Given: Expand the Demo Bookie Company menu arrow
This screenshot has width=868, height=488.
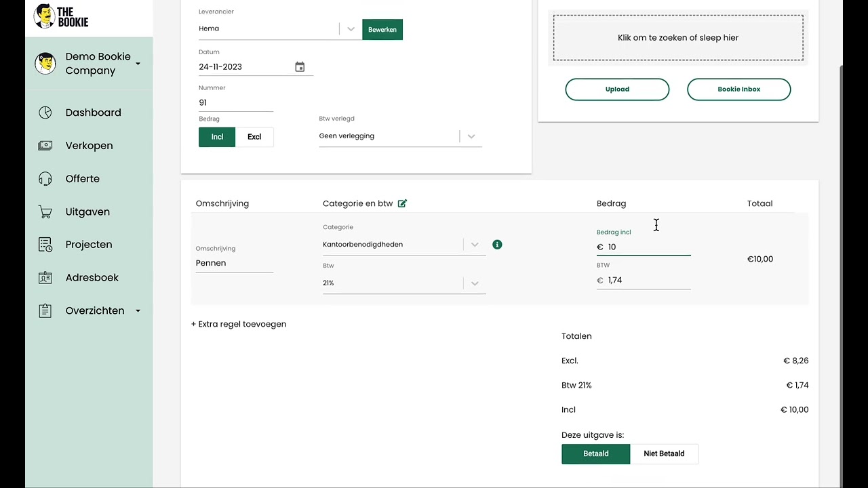Looking at the screenshot, I should [138, 64].
